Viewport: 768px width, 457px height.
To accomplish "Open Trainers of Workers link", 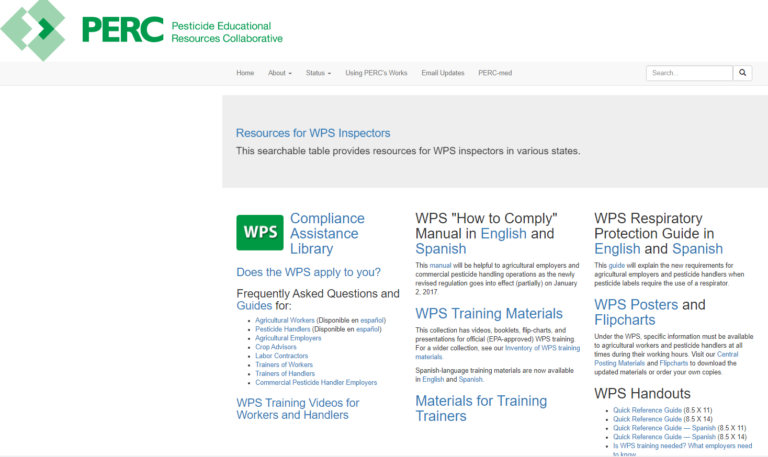I will coord(284,364).
